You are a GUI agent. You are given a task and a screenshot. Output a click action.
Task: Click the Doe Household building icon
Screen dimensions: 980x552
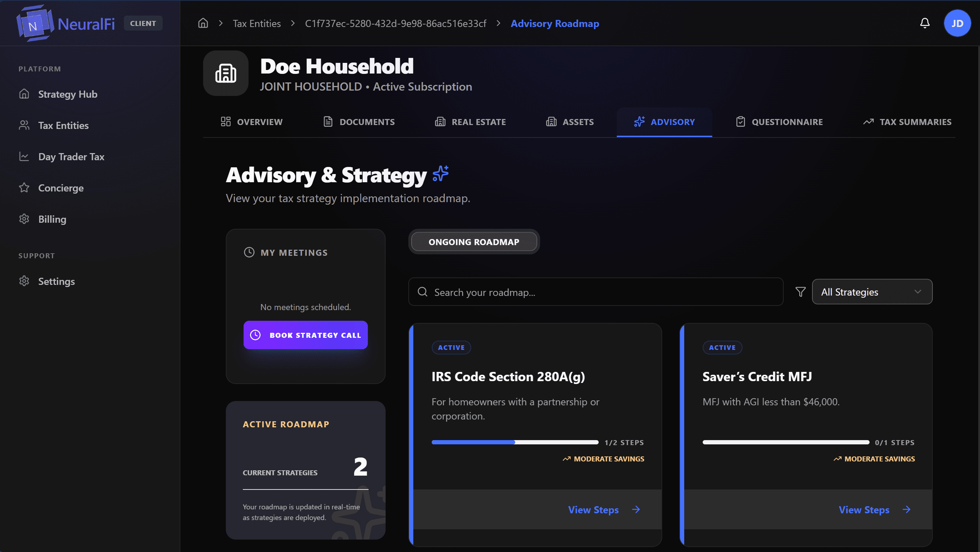[225, 73]
